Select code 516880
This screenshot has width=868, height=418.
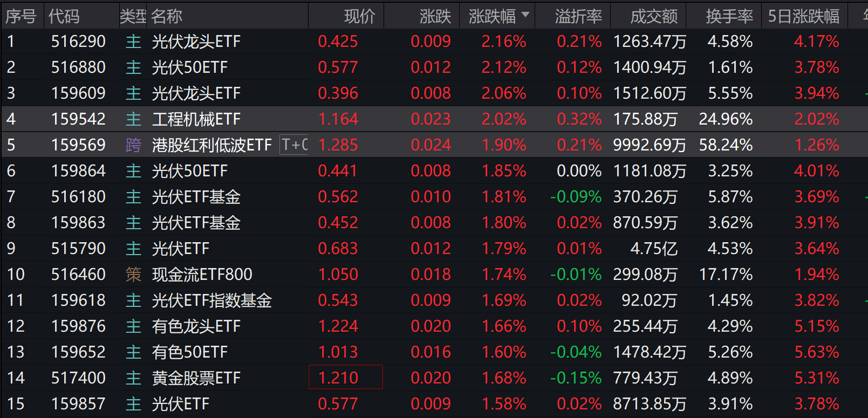click(78, 67)
